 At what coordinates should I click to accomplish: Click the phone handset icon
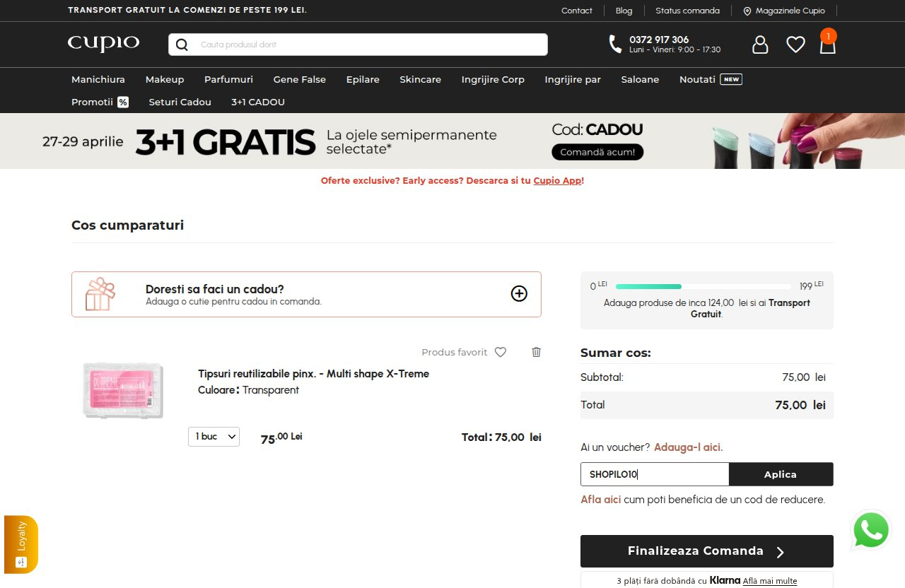pos(615,45)
